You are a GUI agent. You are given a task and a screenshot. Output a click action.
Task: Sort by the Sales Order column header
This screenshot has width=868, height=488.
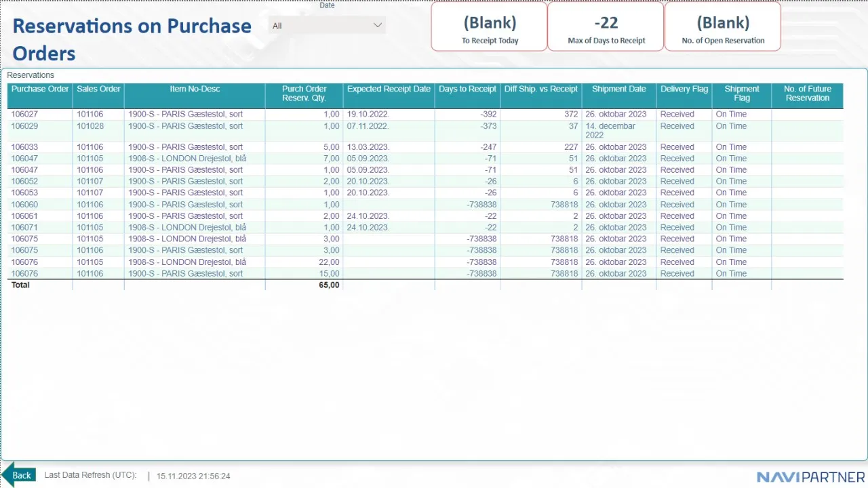[x=98, y=89]
